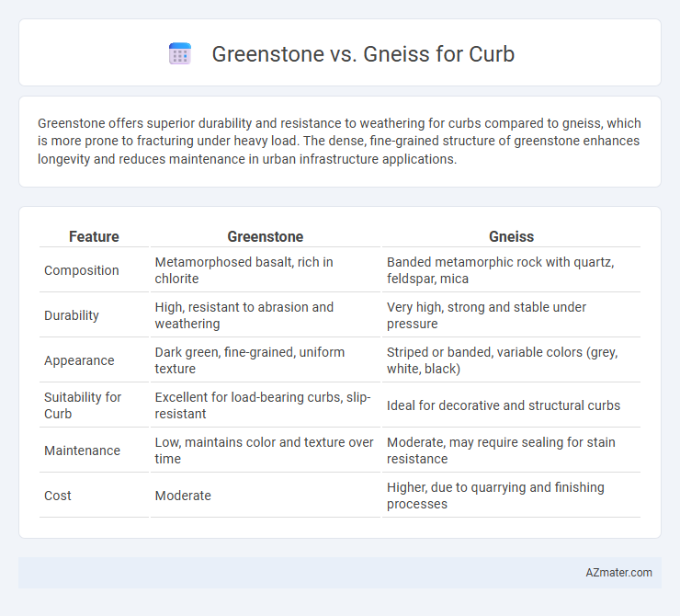This screenshot has height=616, width=680.
Task: Click the 'Greenstone' column header
Action: (x=266, y=236)
